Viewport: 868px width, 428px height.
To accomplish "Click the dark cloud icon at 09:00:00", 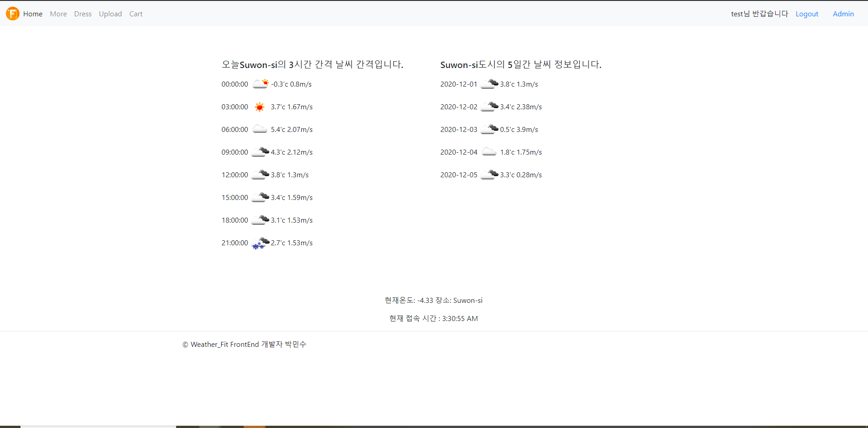I will click(259, 151).
